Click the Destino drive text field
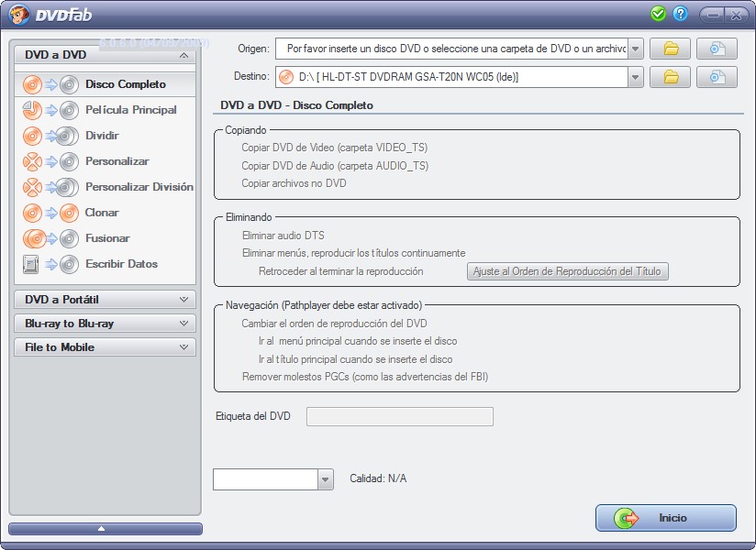 pyautogui.click(x=451, y=77)
